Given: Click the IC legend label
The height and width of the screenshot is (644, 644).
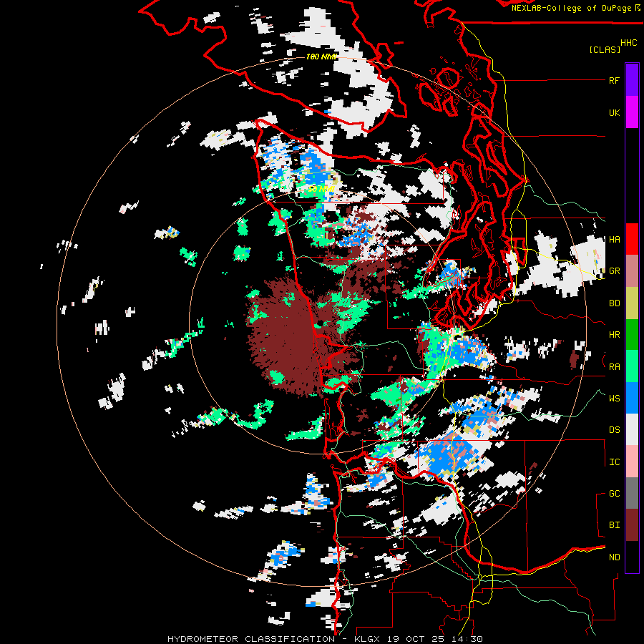Looking at the screenshot, I should pos(614,462).
